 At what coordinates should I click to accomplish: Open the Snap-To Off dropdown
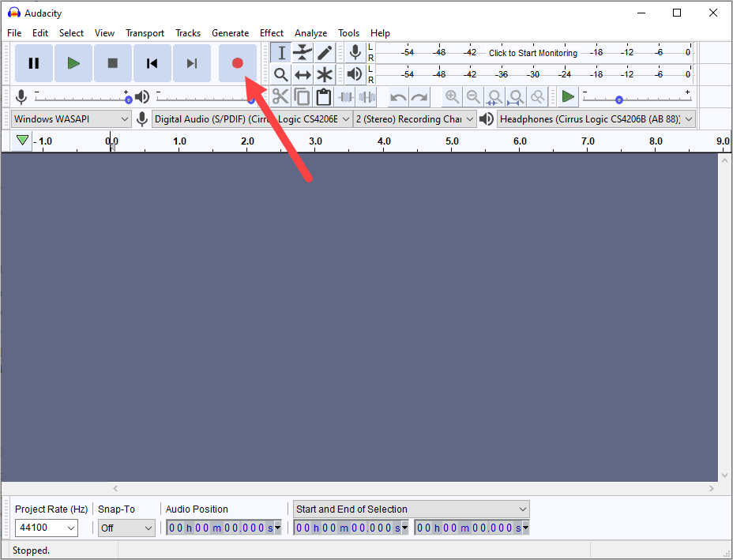[126, 528]
